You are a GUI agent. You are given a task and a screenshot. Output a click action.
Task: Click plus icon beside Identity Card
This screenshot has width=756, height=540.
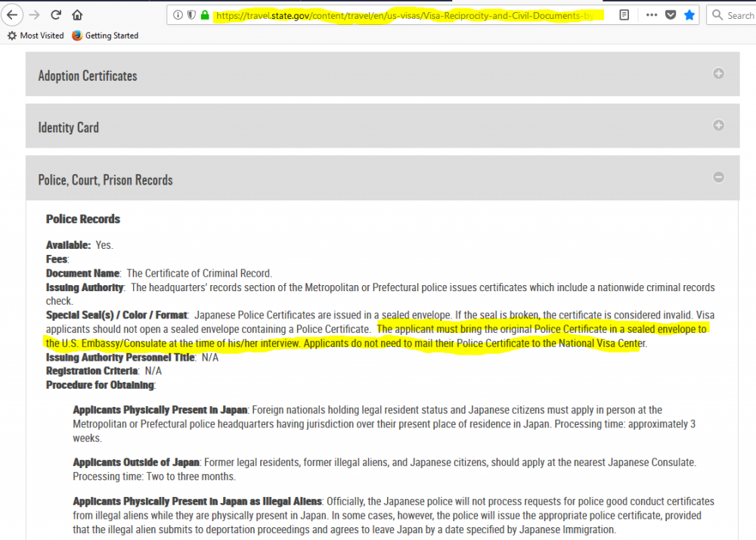click(x=718, y=126)
